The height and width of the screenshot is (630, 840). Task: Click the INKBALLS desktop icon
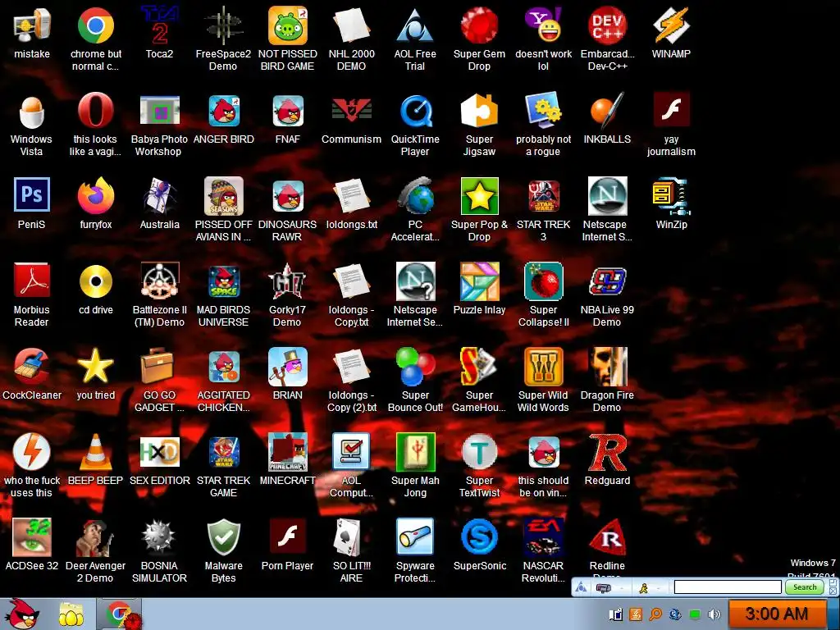pyautogui.click(x=608, y=111)
